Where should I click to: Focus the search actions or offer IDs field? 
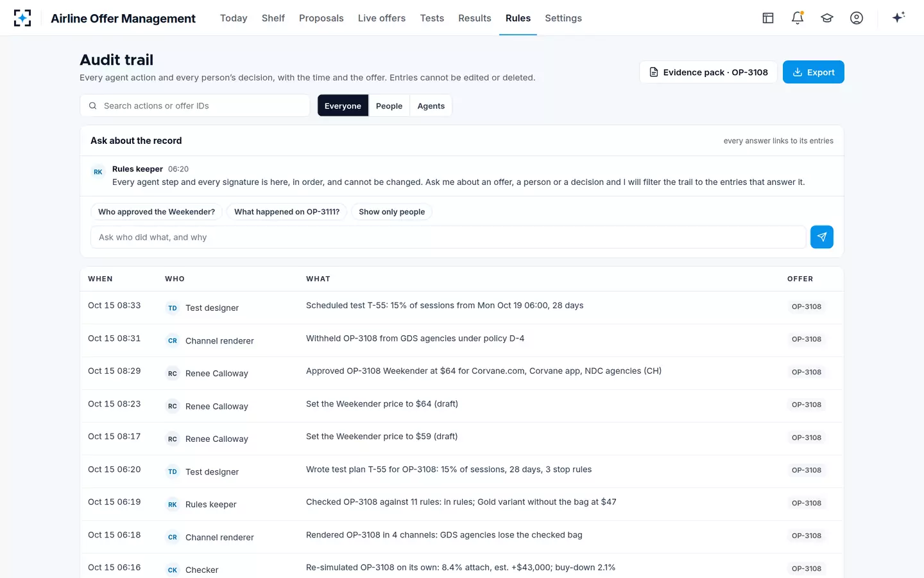point(195,106)
